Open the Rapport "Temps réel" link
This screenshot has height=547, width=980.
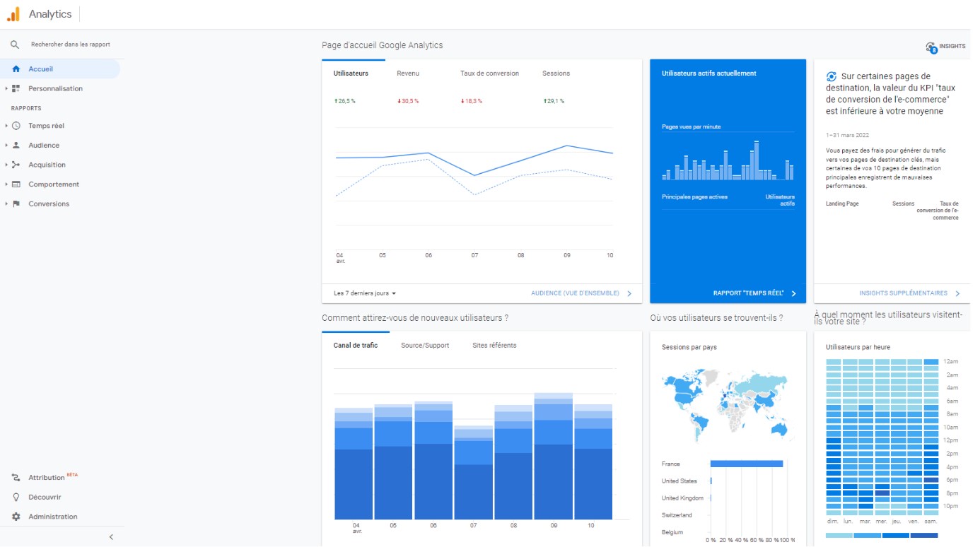pyautogui.click(x=754, y=293)
